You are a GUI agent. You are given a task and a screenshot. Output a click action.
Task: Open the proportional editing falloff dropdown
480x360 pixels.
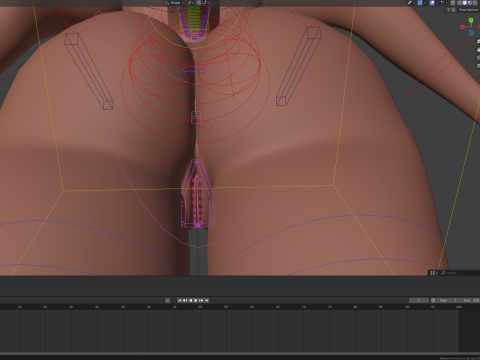pyautogui.click(x=205, y=3)
